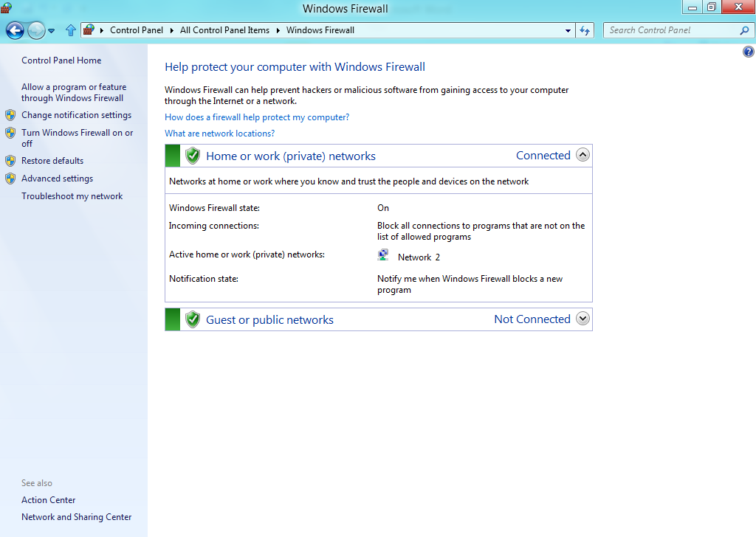This screenshot has width=756, height=537.
Task: Click the Network 2 label
Action: (419, 257)
